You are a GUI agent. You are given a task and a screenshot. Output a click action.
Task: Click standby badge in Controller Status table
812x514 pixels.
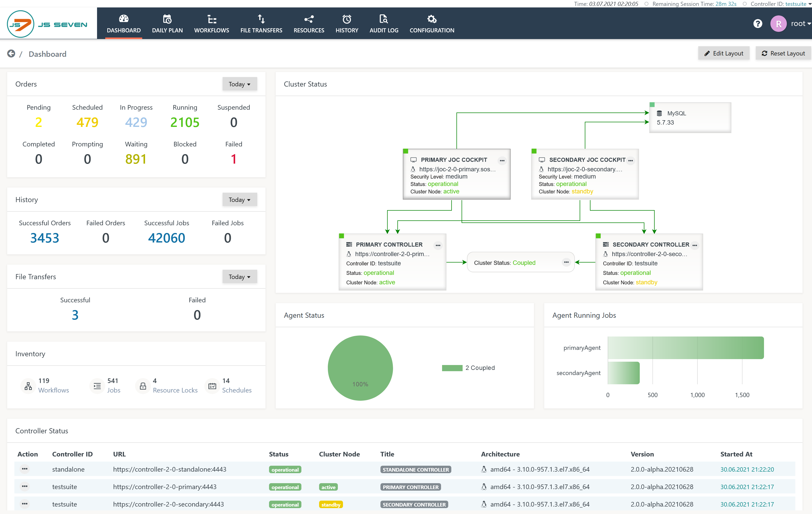(x=330, y=504)
